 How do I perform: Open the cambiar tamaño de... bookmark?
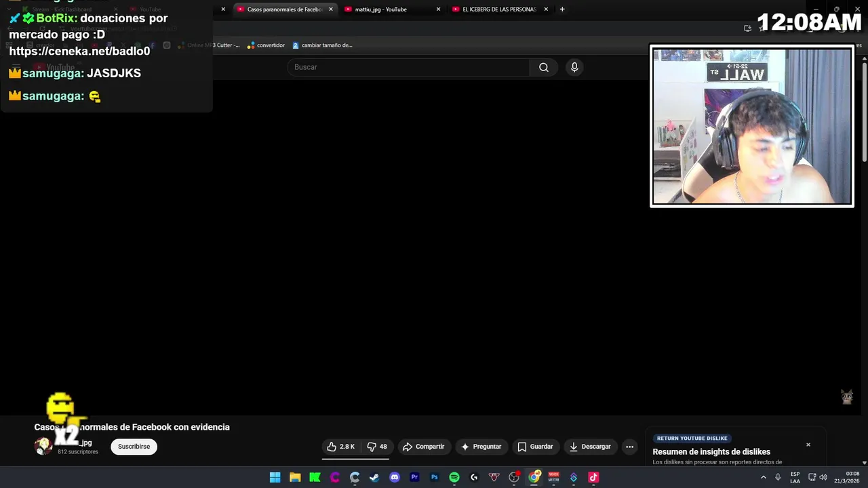322,45
